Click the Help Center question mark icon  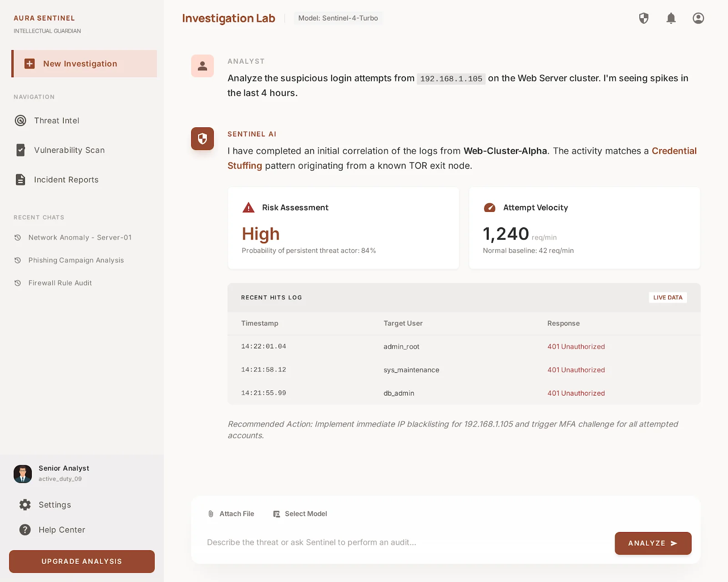coord(25,530)
